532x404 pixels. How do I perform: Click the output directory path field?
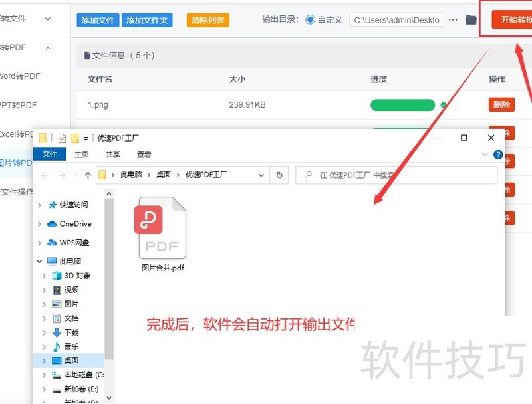[x=396, y=20]
